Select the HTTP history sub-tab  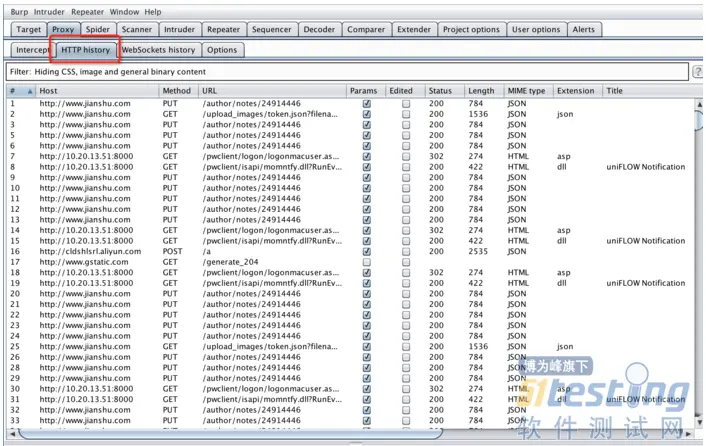[86, 50]
